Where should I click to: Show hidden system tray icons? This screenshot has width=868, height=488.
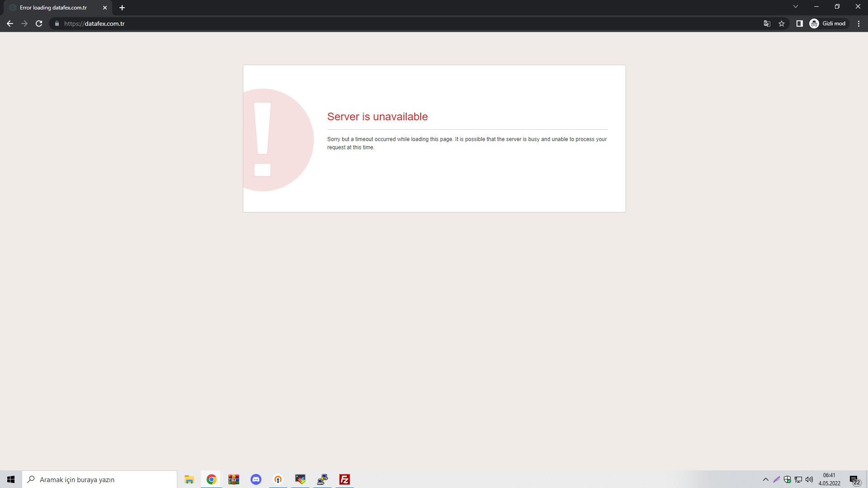(x=766, y=479)
